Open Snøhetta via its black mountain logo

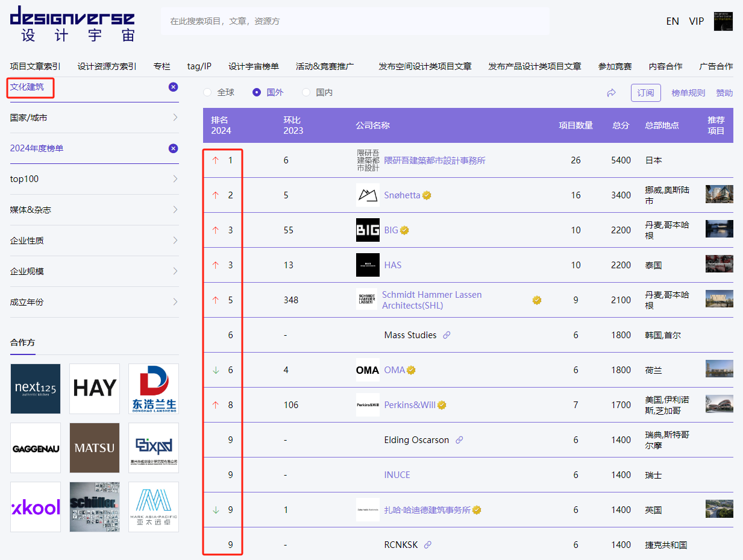(368, 195)
